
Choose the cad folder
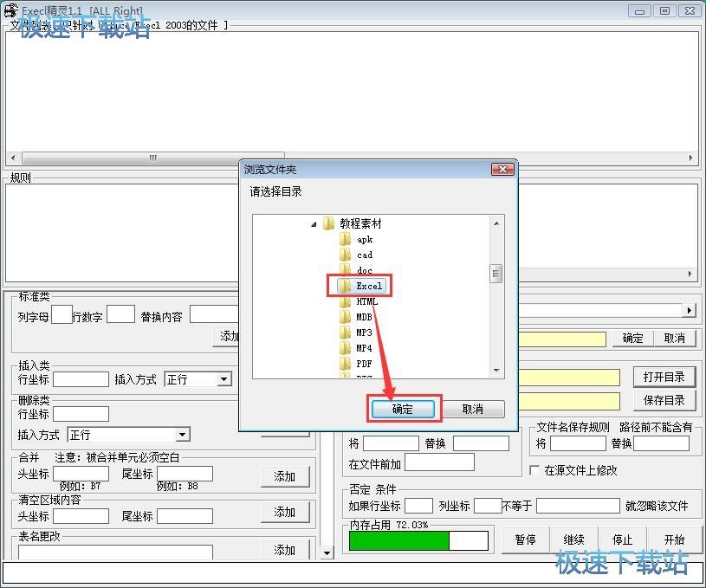click(x=364, y=255)
